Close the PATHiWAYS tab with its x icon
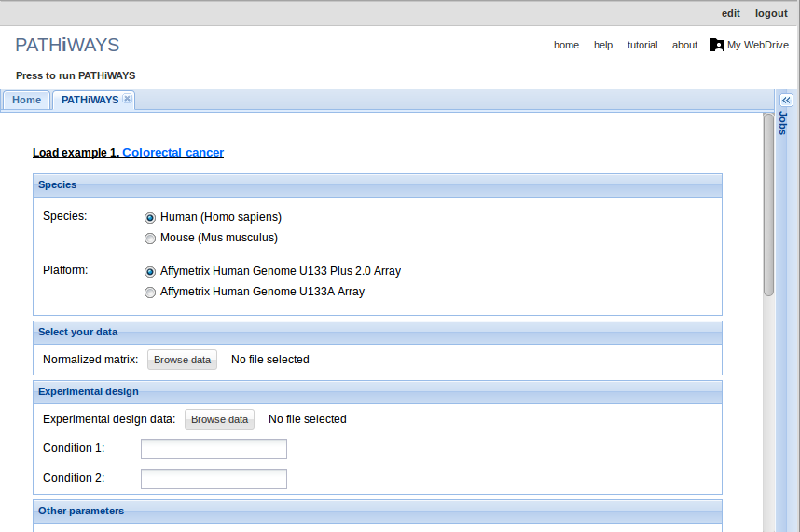The height and width of the screenshot is (532, 800). (x=127, y=99)
